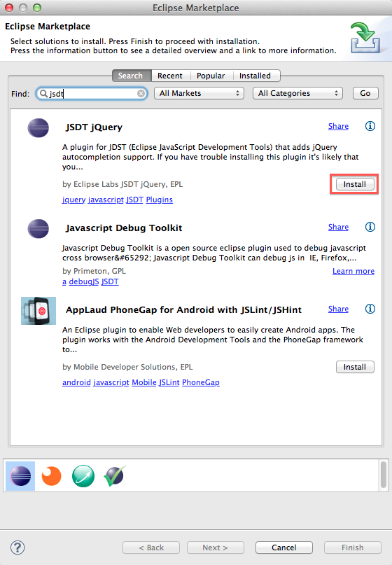The image size is (392, 565).
Task: Click the javascript tag under JSDT jQuery
Action: click(106, 200)
